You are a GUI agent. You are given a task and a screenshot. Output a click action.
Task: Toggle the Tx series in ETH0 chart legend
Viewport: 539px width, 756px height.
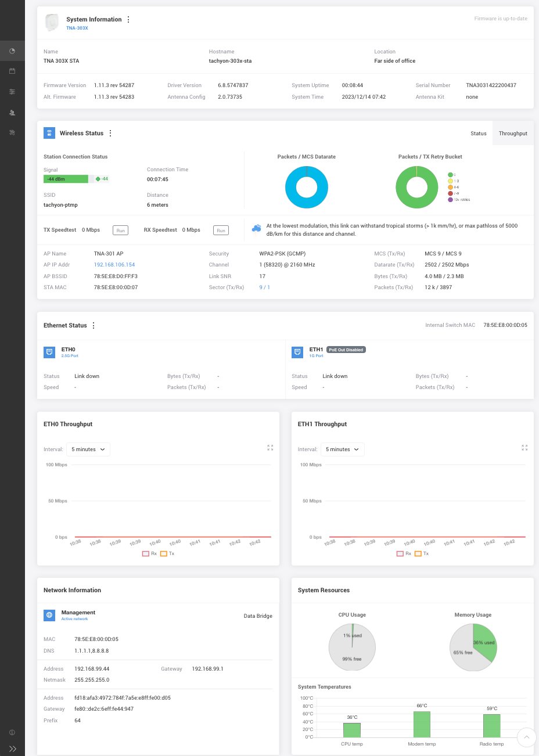coord(167,554)
